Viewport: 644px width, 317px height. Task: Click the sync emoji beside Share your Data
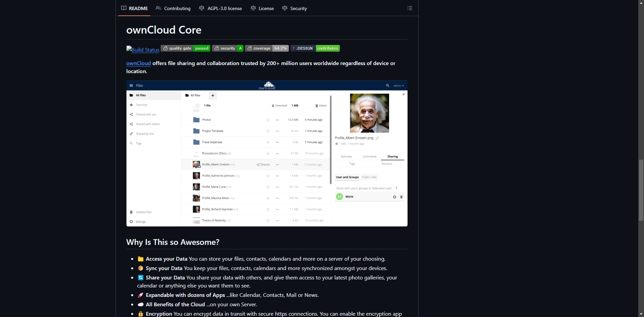[x=141, y=278]
